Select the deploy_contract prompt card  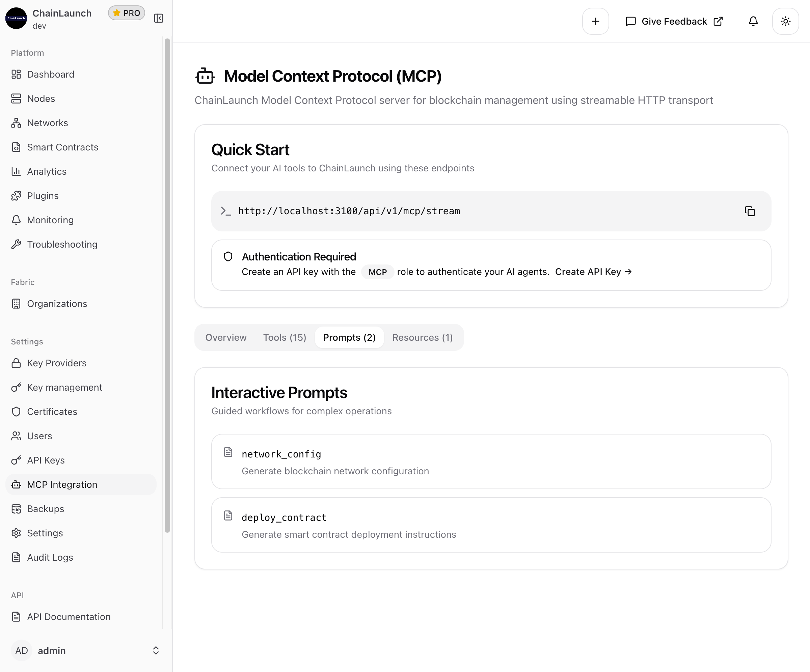point(491,525)
